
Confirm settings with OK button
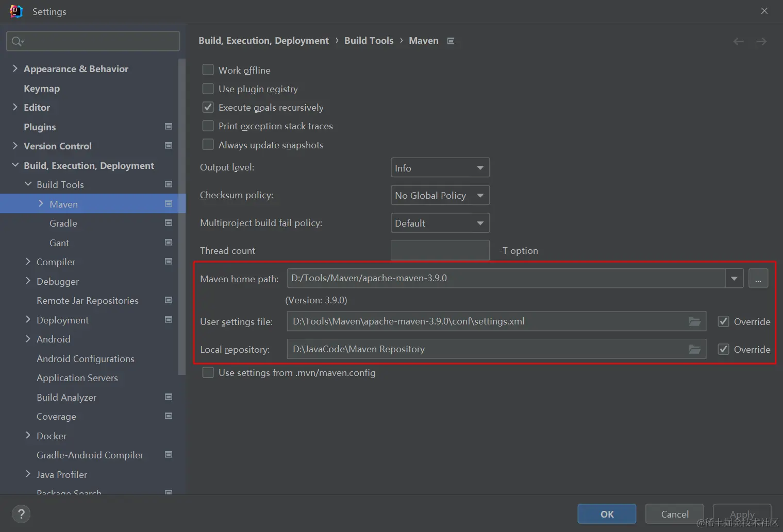[607, 514]
